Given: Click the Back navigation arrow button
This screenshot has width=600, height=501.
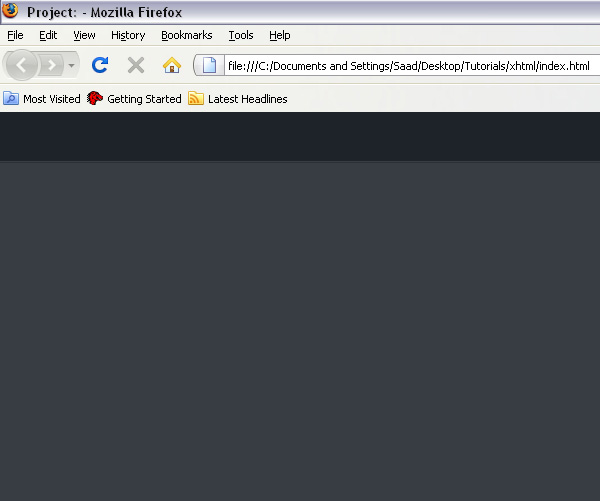Looking at the screenshot, I should pos(21,65).
